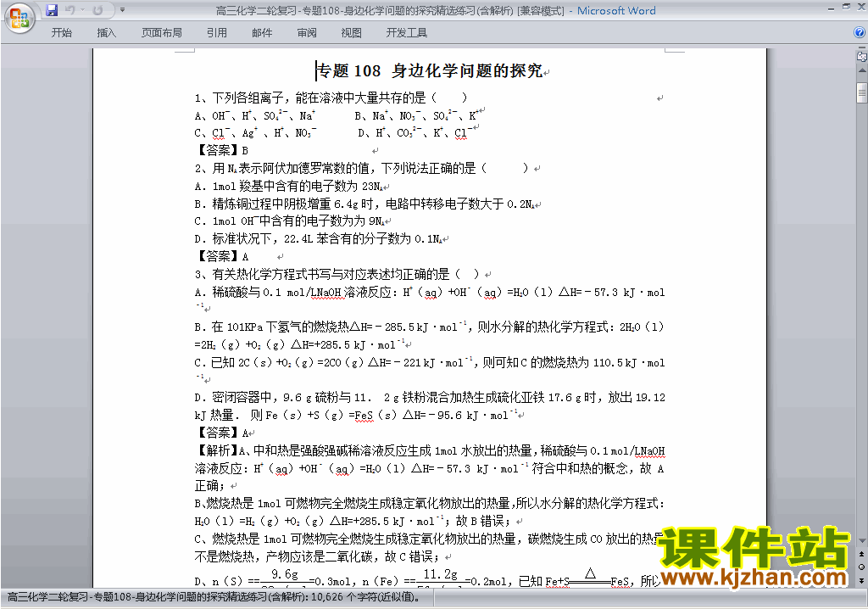Click the vertical scrollbar thumb

click(x=862, y=92)
